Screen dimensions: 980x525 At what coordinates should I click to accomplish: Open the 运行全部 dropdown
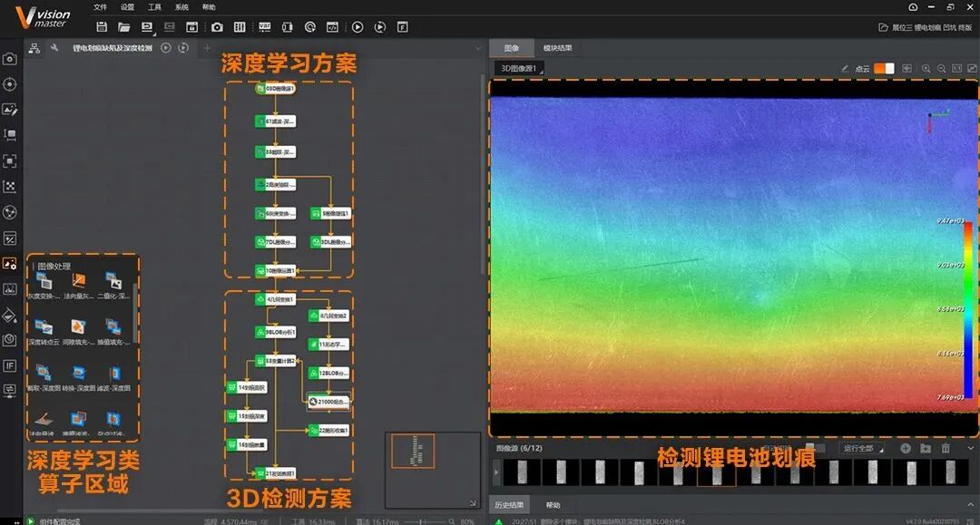pyautogui.click(x=863, y=448)
